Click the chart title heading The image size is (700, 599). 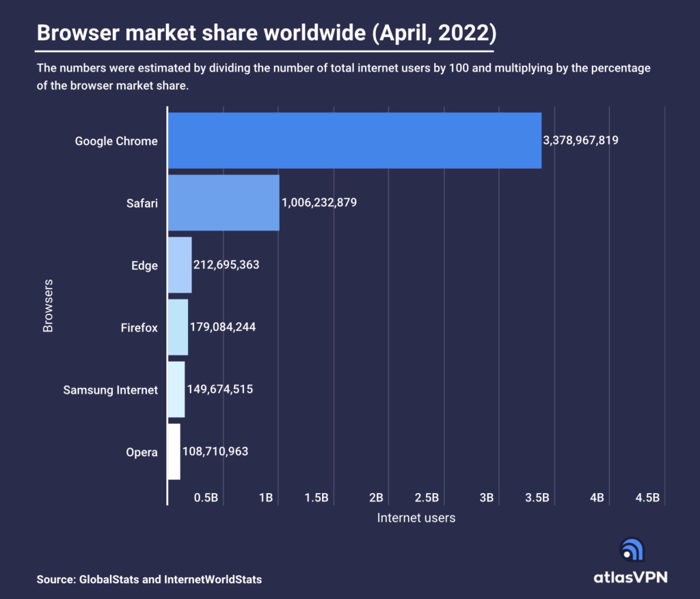(x=266, y=34)
